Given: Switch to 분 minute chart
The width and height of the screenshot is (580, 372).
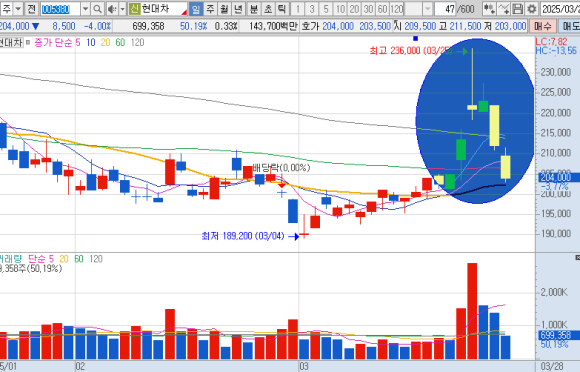Looking at the screenshot, I should point(254,9).
